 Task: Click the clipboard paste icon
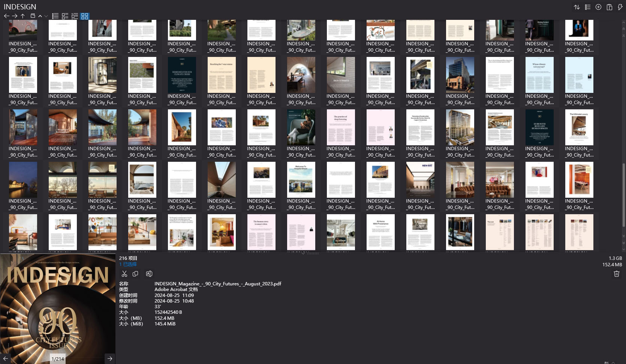tap(610, 7)
